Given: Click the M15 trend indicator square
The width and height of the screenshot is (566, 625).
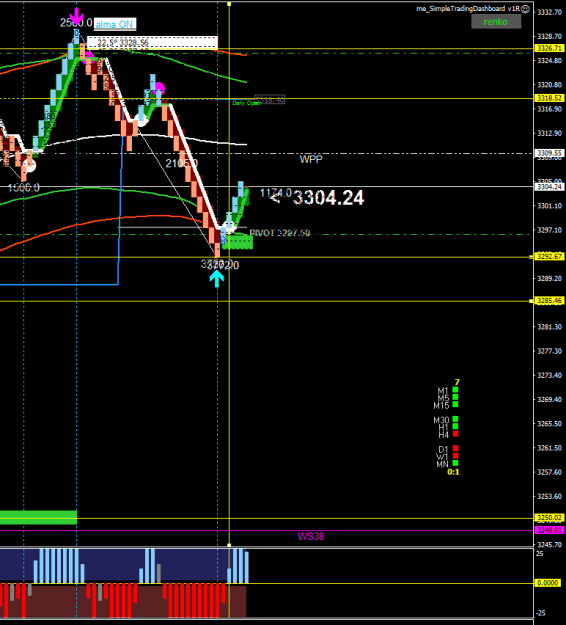Looking at the screenshot, I should pos(455,404).
